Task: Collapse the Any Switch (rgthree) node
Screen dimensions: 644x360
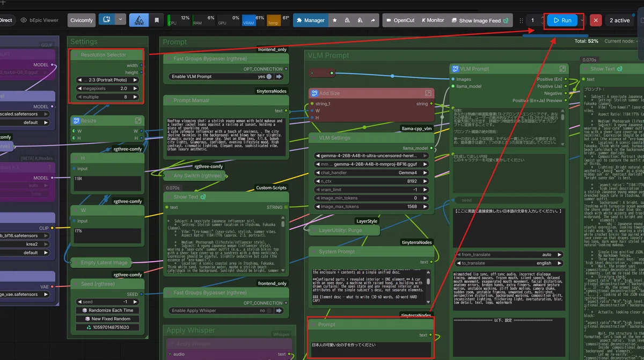Action: pyautogui.click(x=169, y=175)
